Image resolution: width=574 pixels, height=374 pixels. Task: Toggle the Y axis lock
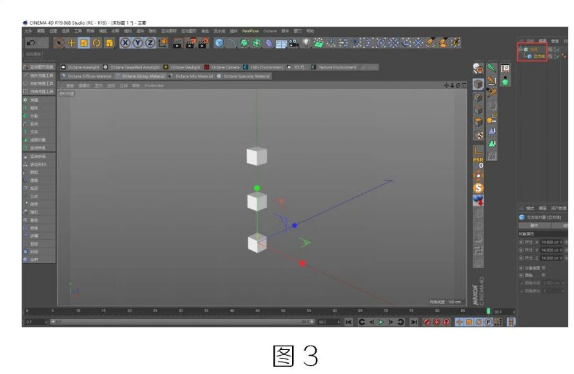point(138,43)
